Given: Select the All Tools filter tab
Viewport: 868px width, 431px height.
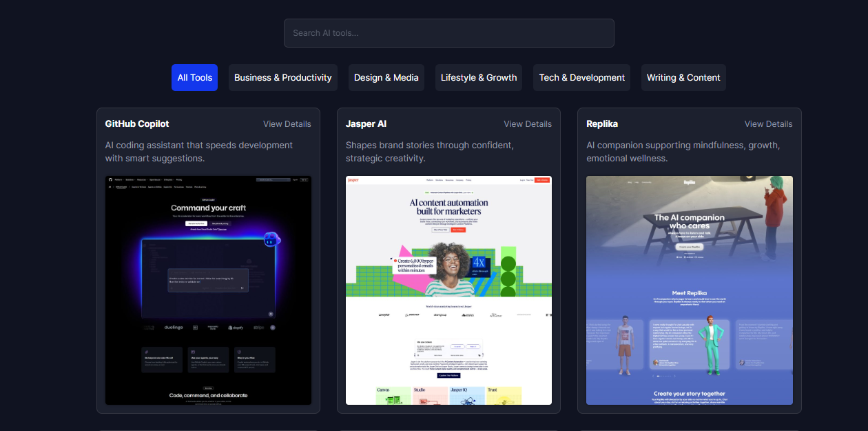Looking at the screenshot, I should coord(194,78).
